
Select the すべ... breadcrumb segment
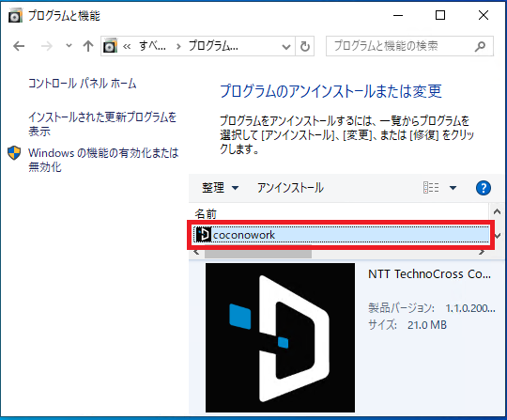click(152, 46)
